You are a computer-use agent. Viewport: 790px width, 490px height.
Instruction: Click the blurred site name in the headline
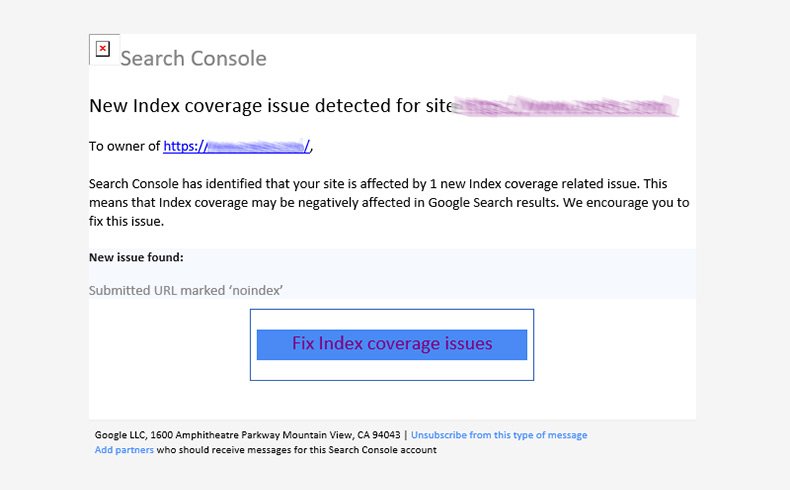(565, 106)
